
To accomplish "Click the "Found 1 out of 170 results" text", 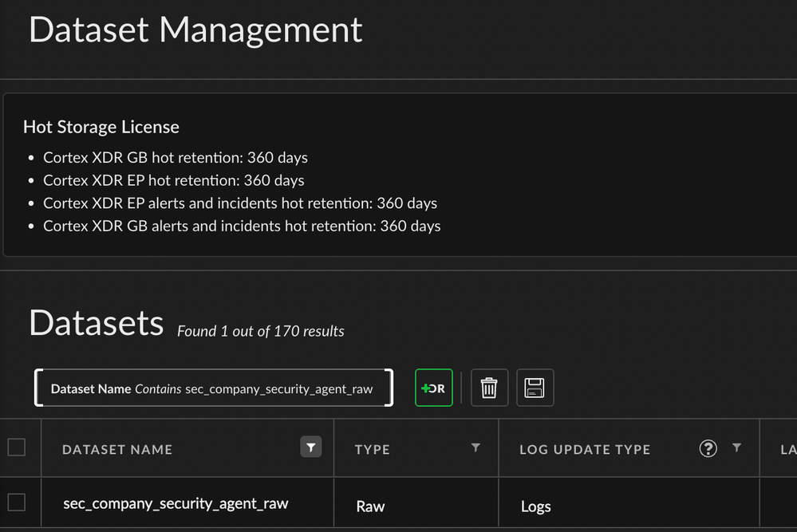I will point(261,331).
